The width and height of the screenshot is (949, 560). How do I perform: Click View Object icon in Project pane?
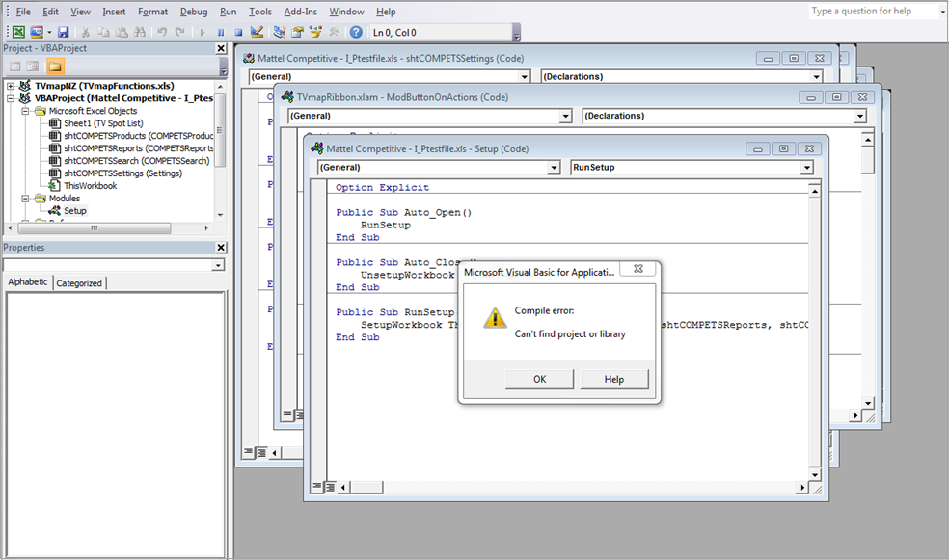tap(33, 67)
